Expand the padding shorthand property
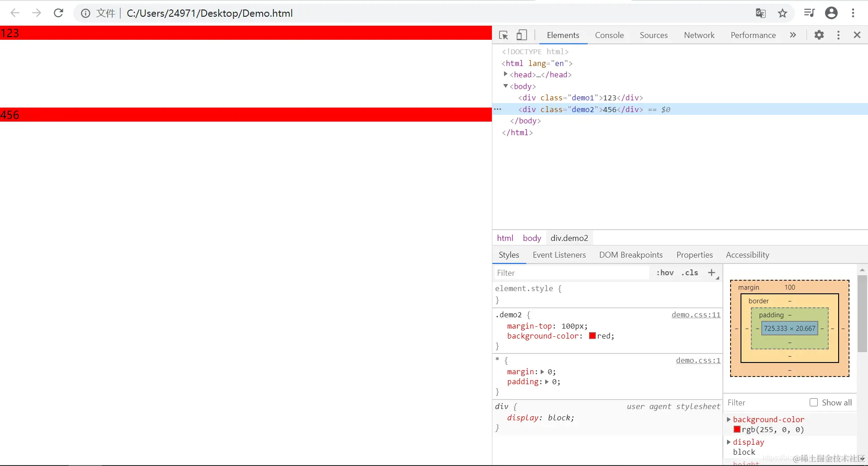Screen dimensions: 868x466 point(547,382)
